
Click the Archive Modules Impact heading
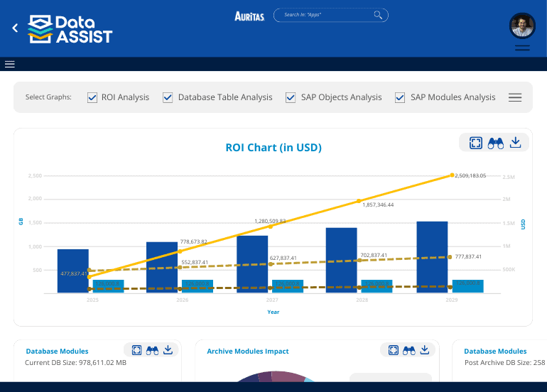(x=248, y=352)
